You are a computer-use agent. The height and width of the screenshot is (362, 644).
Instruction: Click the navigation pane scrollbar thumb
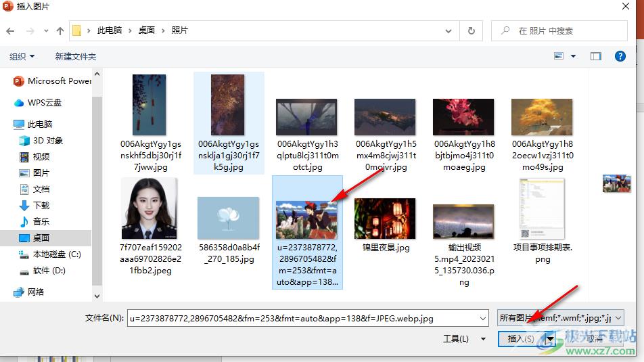click(97, 191)
